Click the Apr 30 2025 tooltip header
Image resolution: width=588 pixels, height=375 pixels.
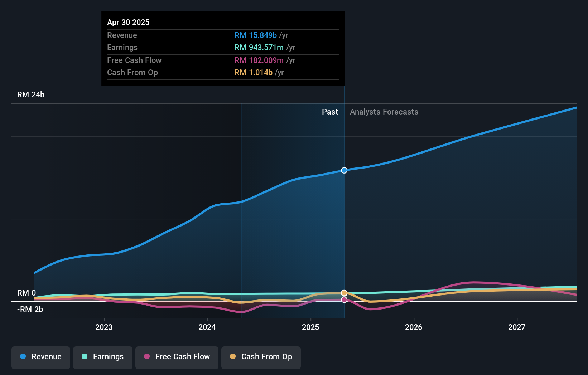(x=128, y=22)
